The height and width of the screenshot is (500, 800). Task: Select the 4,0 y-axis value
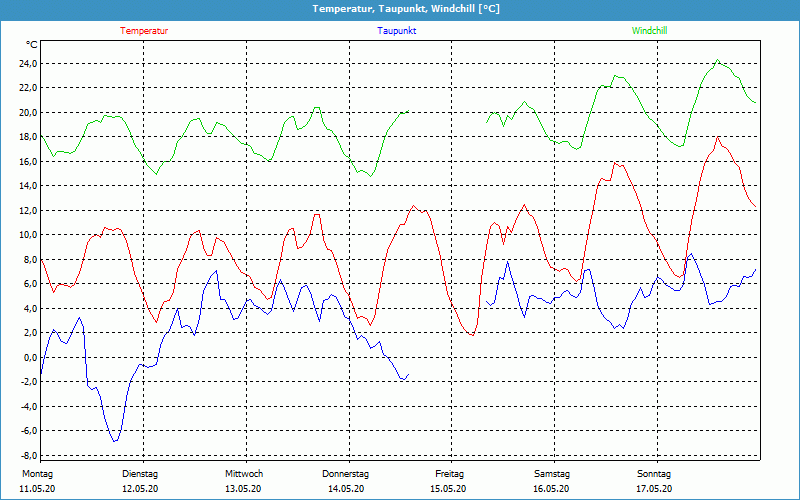tap(30, 308)
